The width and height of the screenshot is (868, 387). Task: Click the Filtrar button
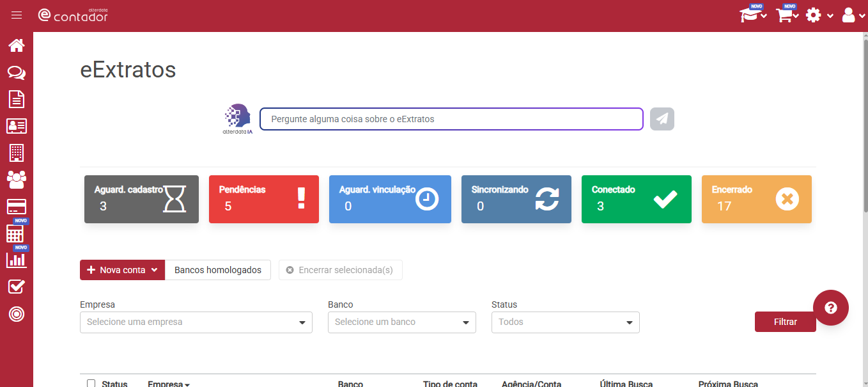click(x=786, y=322)
